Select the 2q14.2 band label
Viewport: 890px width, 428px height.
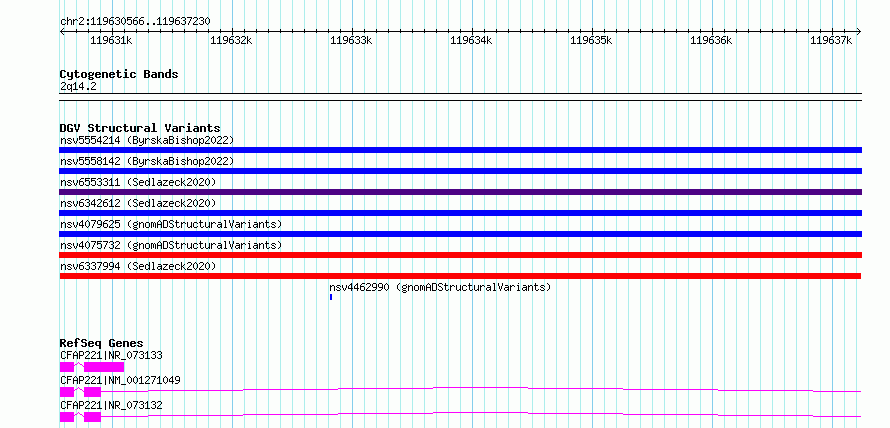78,86
